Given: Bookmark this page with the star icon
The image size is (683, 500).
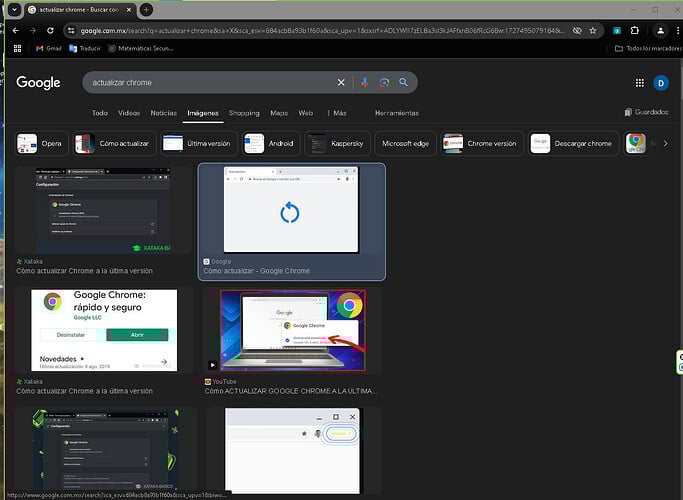Looking at the screenshot, I should 593,30.
